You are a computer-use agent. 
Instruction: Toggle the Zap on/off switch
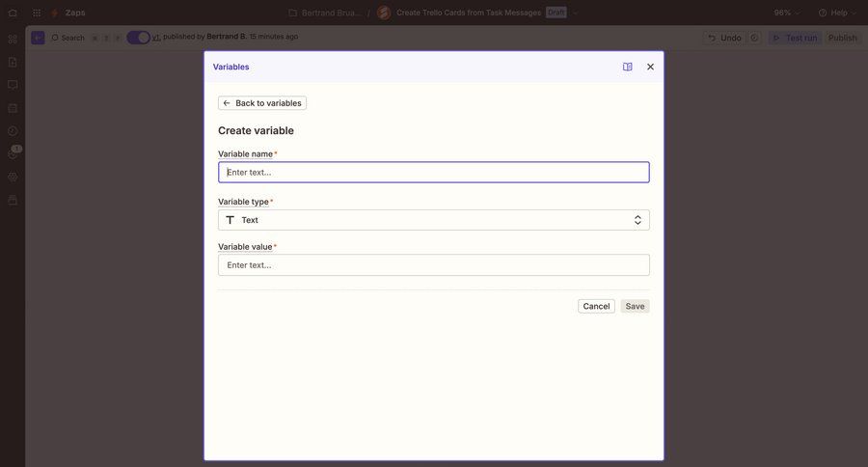[138, 37]
